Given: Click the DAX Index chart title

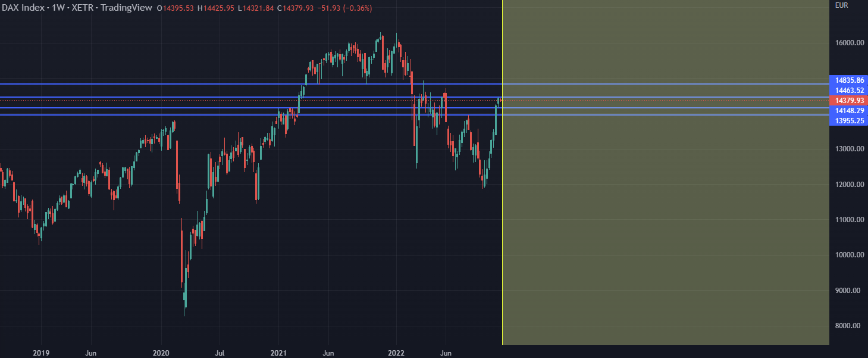Looking at the screenshot, I should (76, 8).
